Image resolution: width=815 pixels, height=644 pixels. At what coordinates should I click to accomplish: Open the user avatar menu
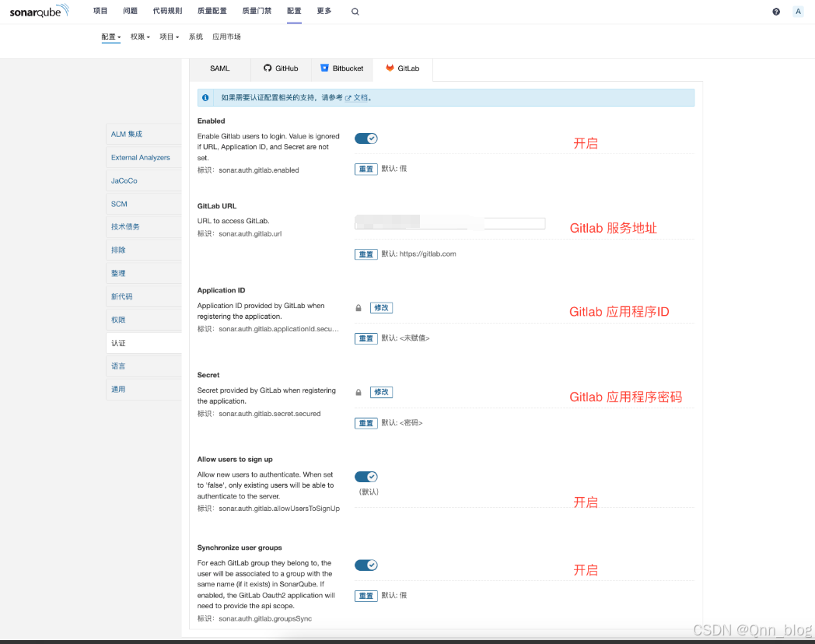(798, 11)
